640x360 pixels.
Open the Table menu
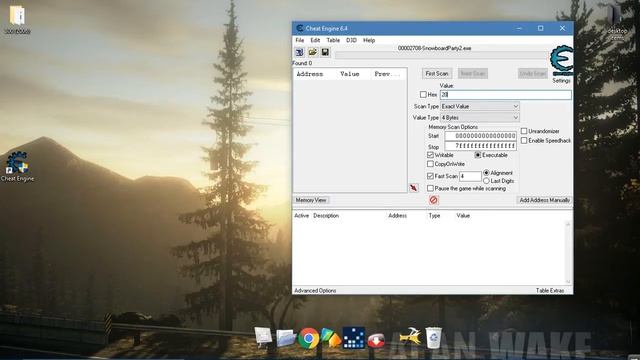[x=333, y=40]
